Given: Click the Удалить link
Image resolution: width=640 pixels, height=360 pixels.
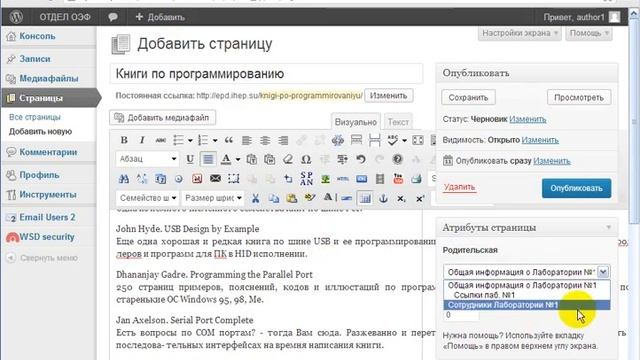Looking at the screenshot, I should [x=459, y=187].
